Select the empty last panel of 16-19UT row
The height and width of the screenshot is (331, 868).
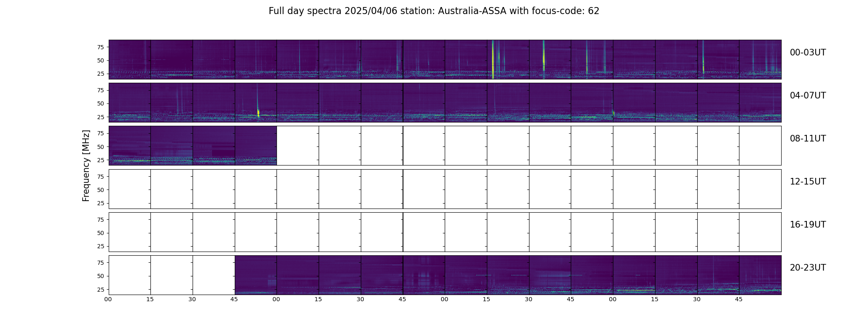(760, 232)
